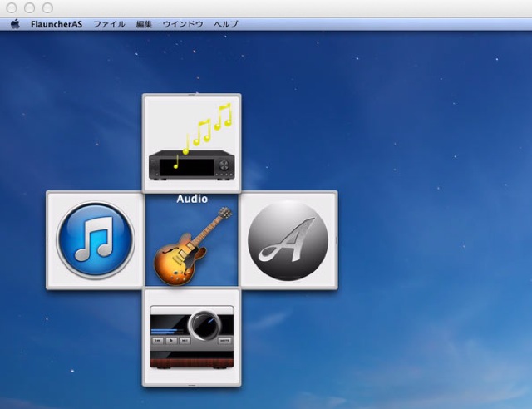This screenshot has width=532, height=409.
Task: Open the audio player tile at bottom
Action: point(191,337)
